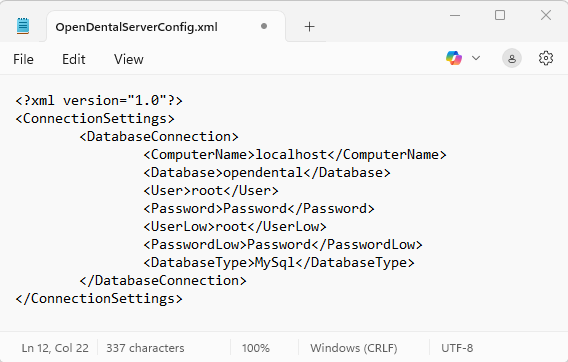Click the 100% zoom level indicator
The height and width of the screenshot is (362, 568).
click(x=256, y=348)
